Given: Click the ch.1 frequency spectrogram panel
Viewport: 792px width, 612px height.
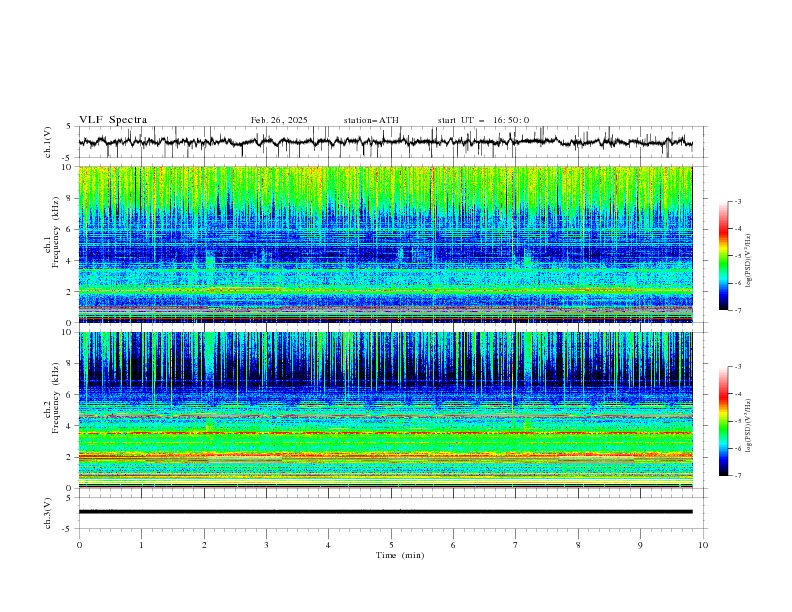Looking at the screenshot, I should click(x=385, y=244).
